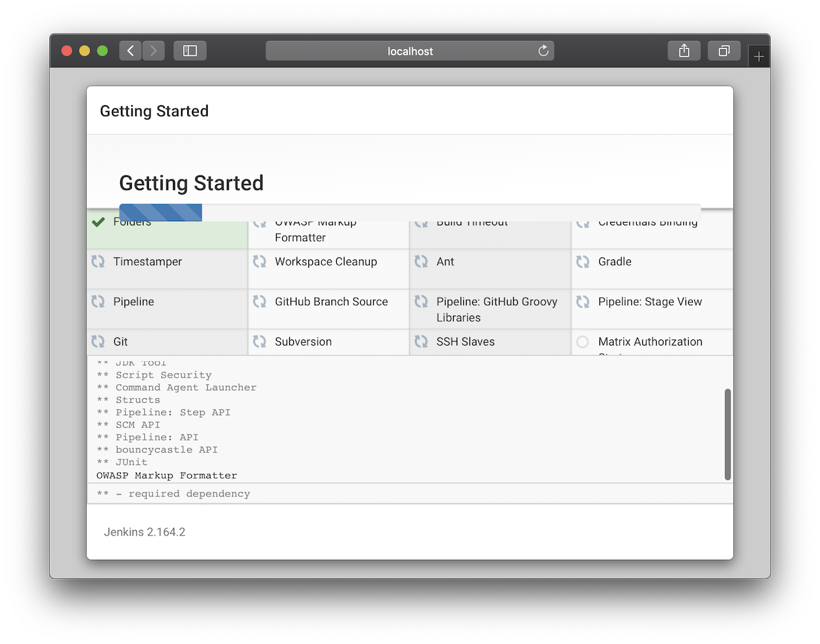The height and width of the screenshot is (644, 820).
Task: Click the spinner icon beside Ant
Action: pos(421,262)
